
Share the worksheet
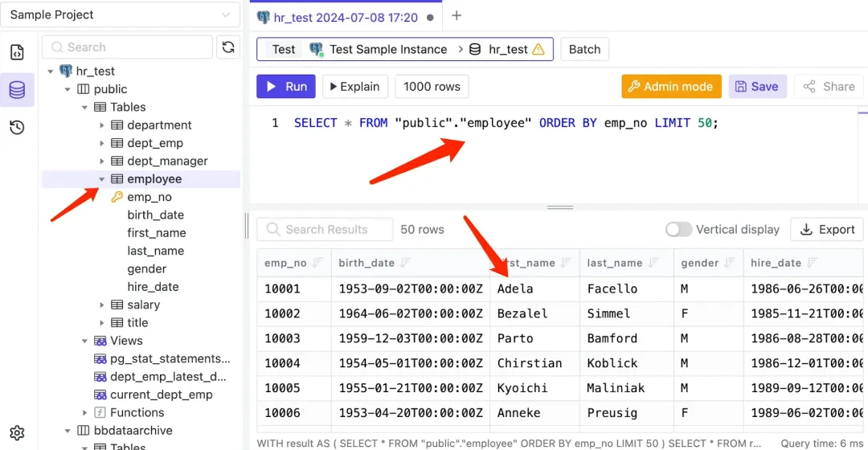pyautogui.click(x=829, y=86)
